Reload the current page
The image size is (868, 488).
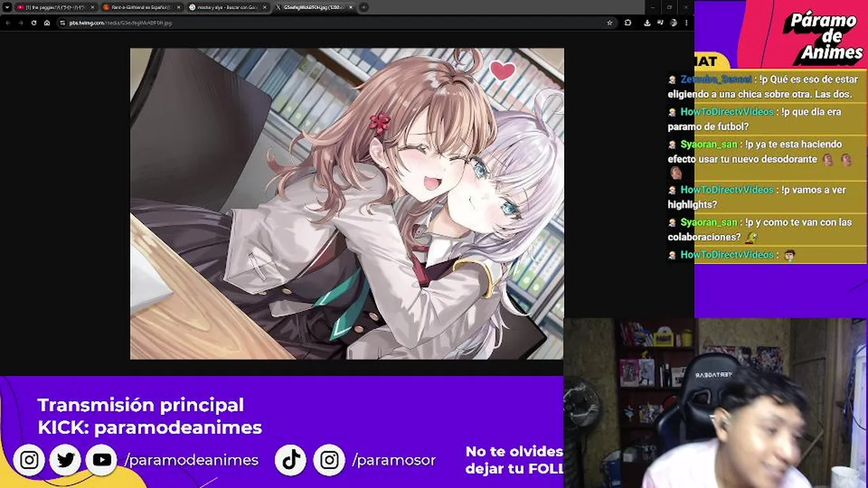[x=34, y=22]
